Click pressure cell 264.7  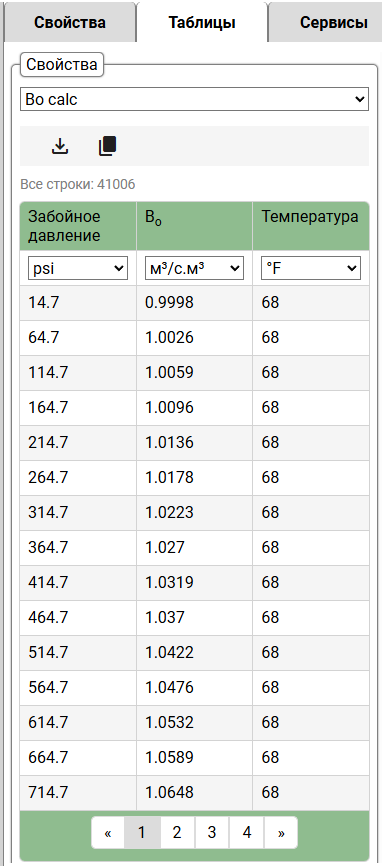(78, 478)
